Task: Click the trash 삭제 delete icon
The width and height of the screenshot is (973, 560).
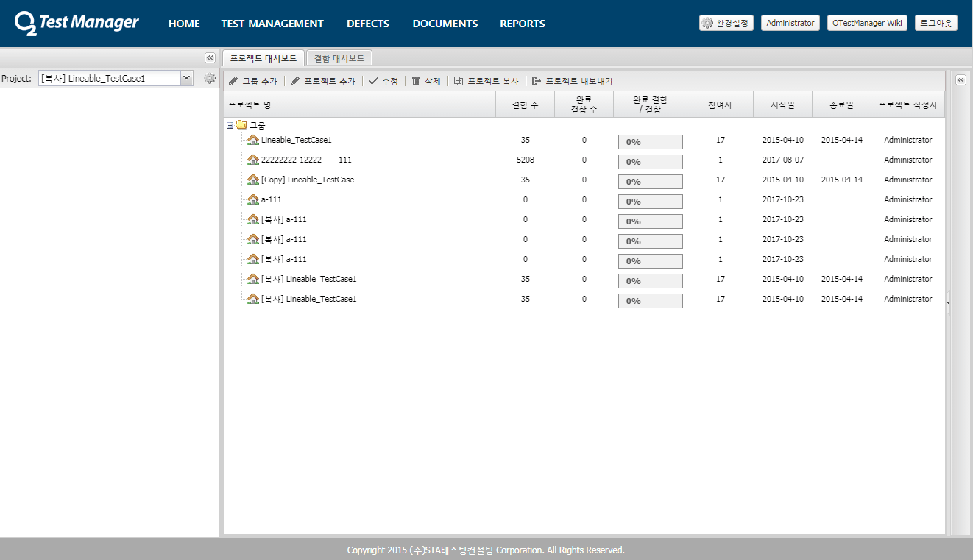Action: pos(416,81)
